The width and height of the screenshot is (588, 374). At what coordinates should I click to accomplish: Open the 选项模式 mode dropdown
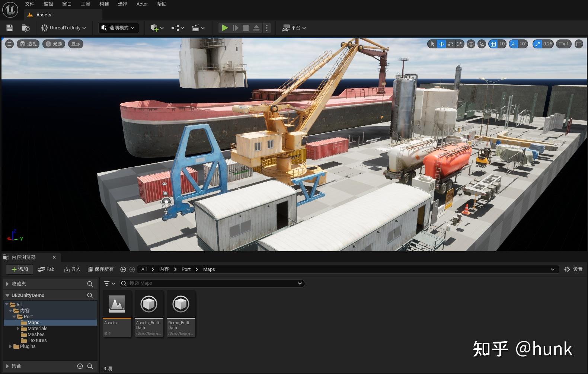pos(118,28)
